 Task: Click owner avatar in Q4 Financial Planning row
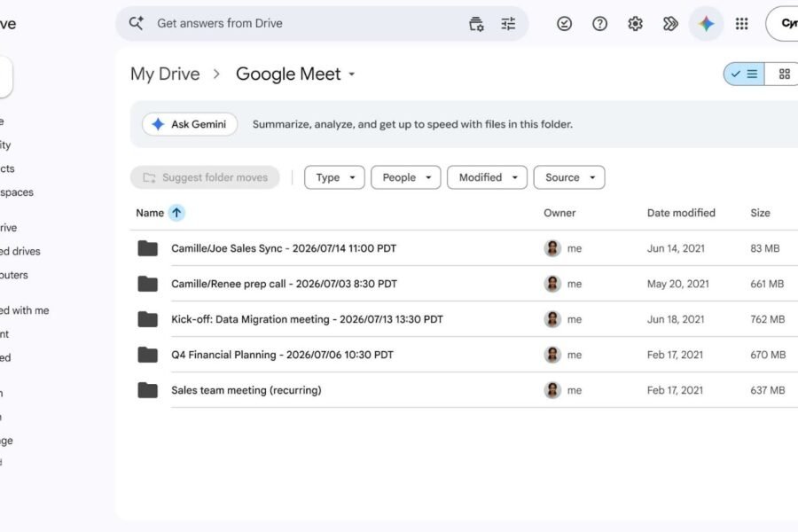[x=552, y=355]
